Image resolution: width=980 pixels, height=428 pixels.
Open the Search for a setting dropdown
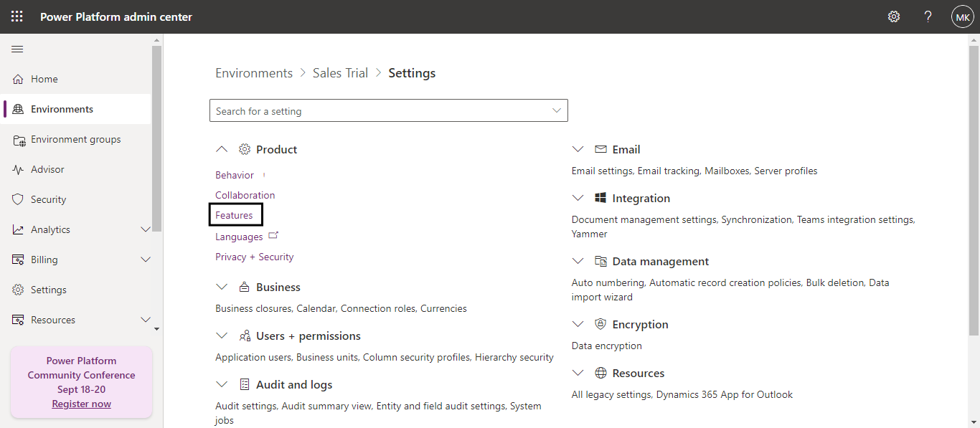(x=557, y=110)
